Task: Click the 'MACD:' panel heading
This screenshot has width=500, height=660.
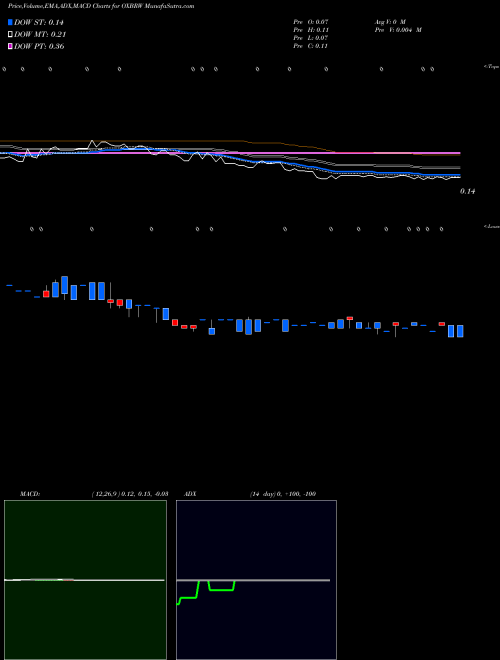Action: [30, 493]
